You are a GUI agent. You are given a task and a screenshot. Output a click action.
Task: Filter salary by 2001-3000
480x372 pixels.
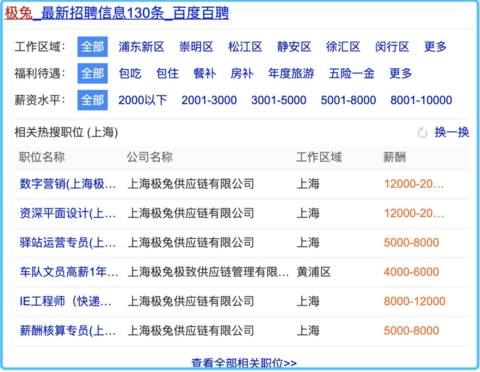coord(209,100)
